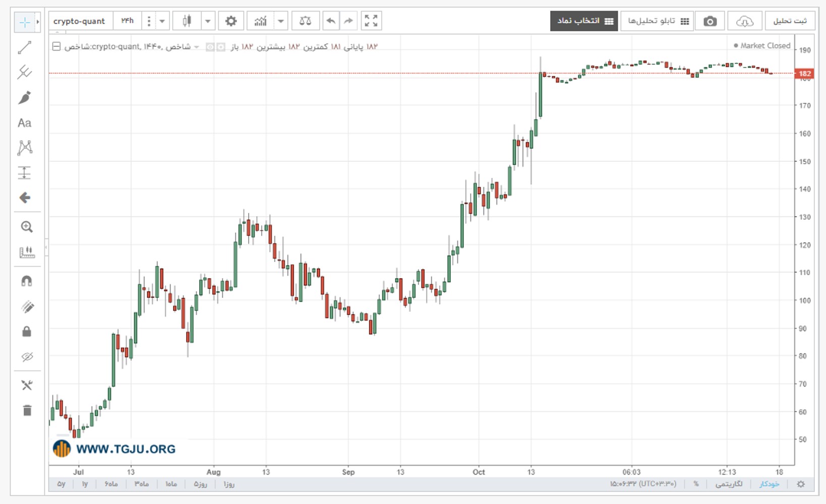Toggle auto scale (خودکار)
The width and height of the screenshot is (826, 504).
769,484
